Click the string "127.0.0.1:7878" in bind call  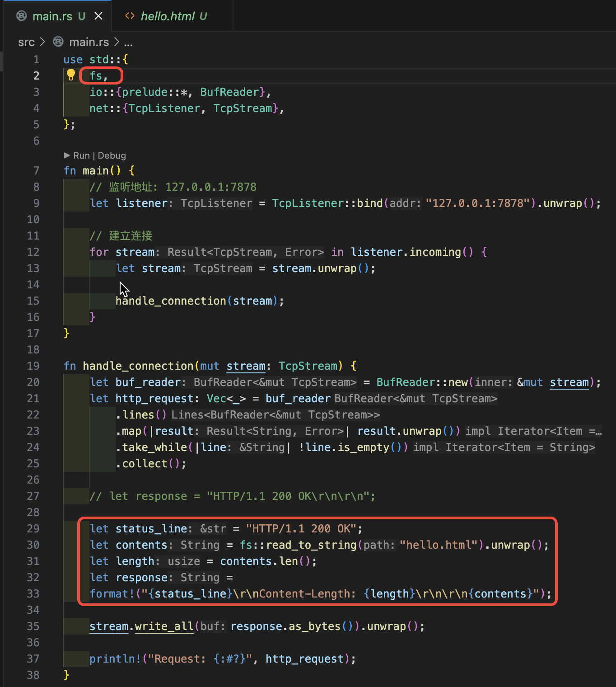click(478, 203)
